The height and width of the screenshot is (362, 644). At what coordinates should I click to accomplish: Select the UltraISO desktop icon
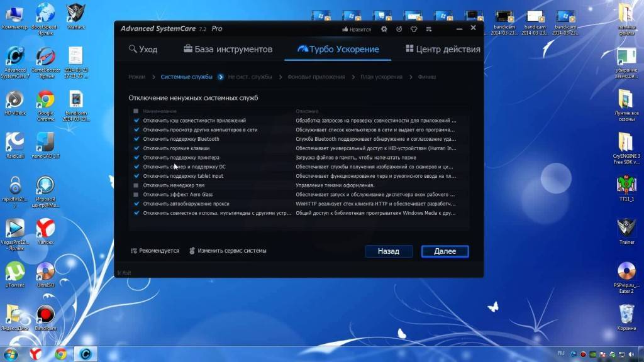click(x=45, y=274)
